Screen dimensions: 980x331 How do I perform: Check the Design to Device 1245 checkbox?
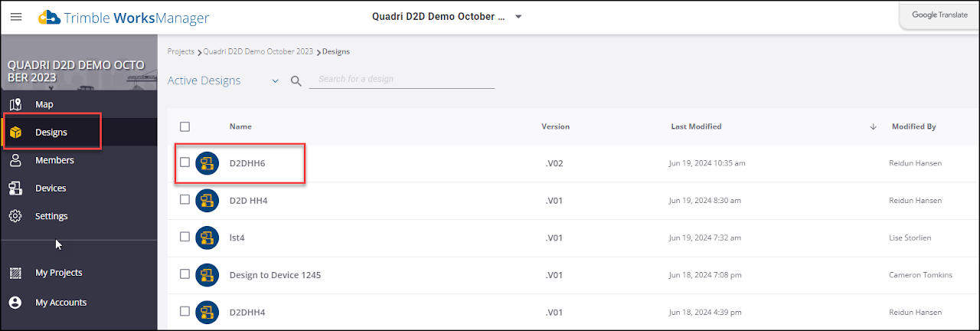click(185, 274)
